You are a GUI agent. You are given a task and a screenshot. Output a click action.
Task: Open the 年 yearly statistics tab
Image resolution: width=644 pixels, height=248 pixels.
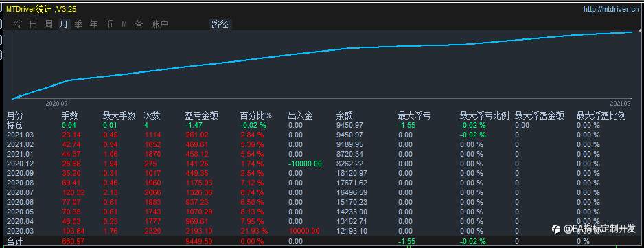pyautogui.click(x=94, y=24)
